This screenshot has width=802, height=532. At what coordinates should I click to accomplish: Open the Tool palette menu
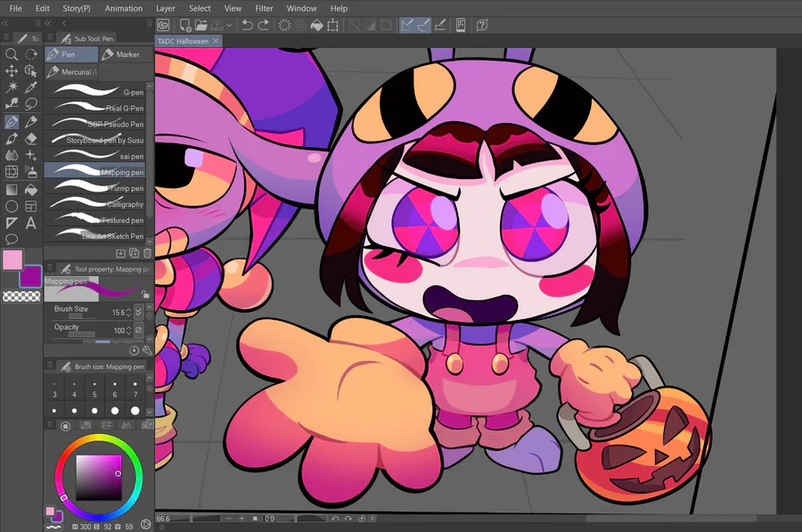6,37
